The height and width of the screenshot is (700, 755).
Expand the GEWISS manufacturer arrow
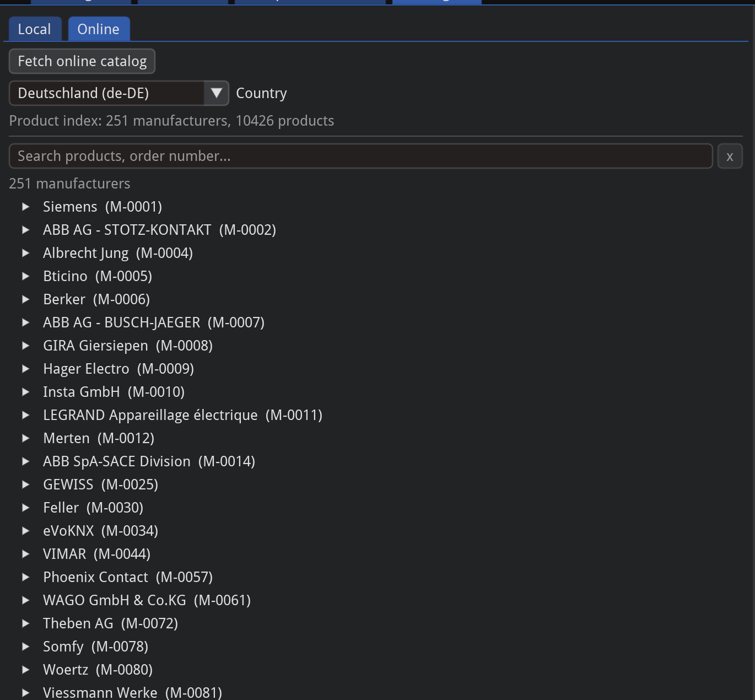click(x=25, y=484)
